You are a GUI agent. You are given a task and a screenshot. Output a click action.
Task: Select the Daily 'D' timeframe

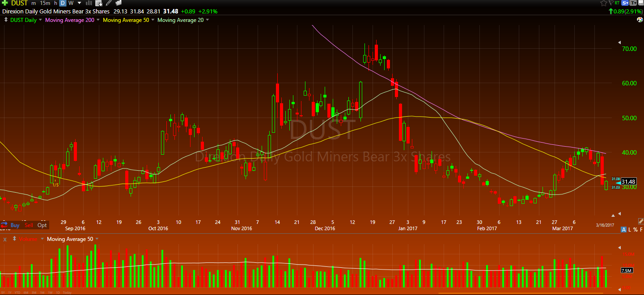click(63, 3)
